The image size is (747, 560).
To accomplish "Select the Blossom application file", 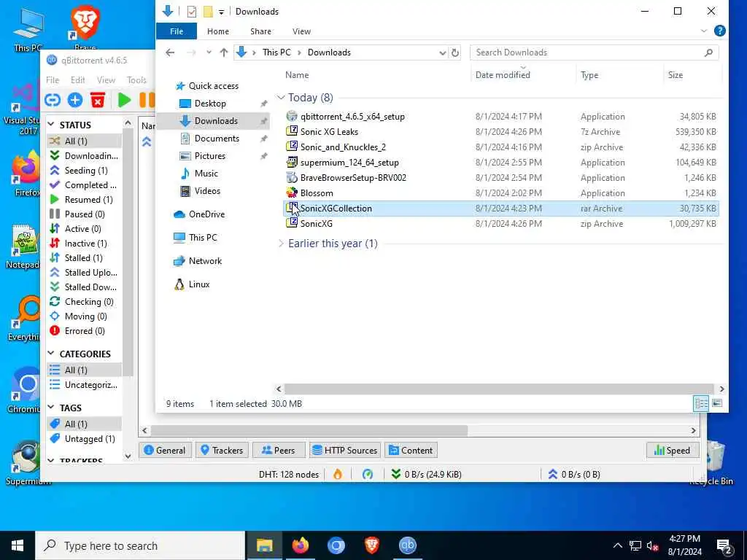I will [x=317, y=192].
